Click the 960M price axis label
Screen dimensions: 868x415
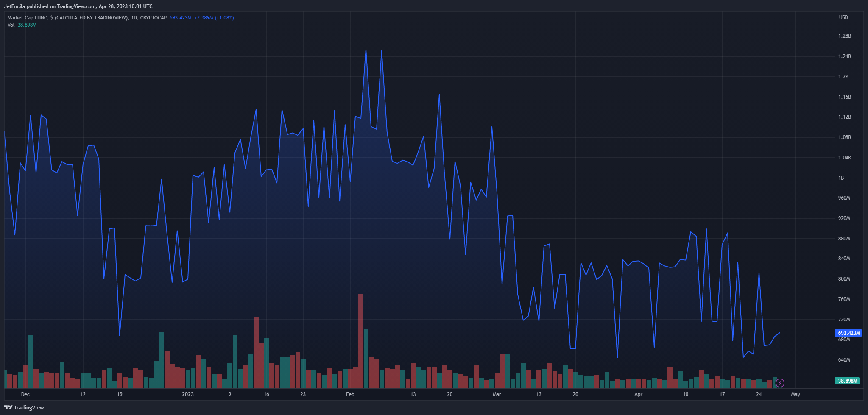pos(844,198)
